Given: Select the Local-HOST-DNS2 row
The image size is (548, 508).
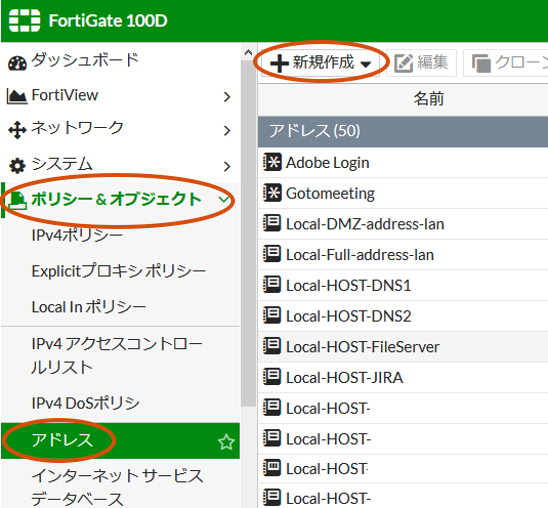Looking at the screenshot, I should pyautogui.click(x=403, y=316).
